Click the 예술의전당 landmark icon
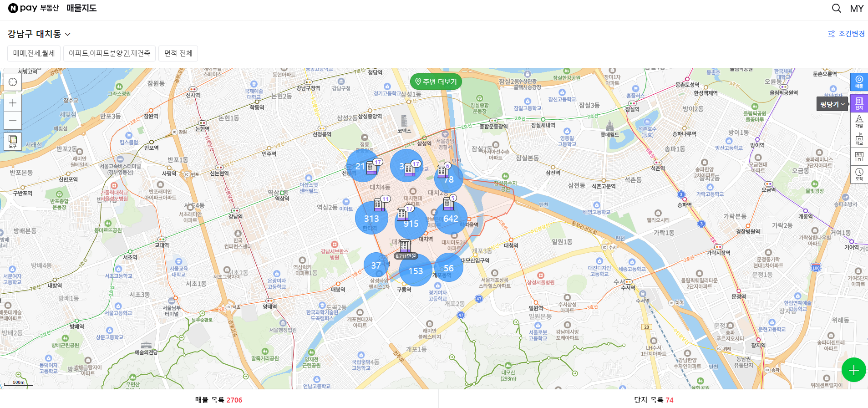This screenshot has width=868, height=408. click(x=146, y=345)
